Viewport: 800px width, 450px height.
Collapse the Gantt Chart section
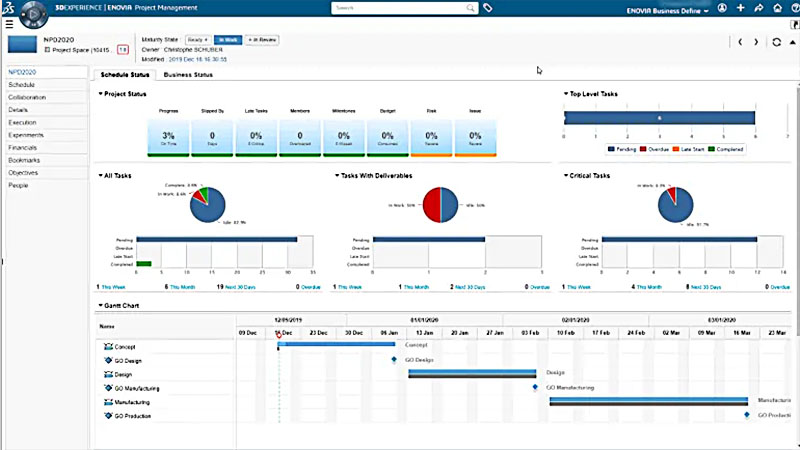click(101, 306)
